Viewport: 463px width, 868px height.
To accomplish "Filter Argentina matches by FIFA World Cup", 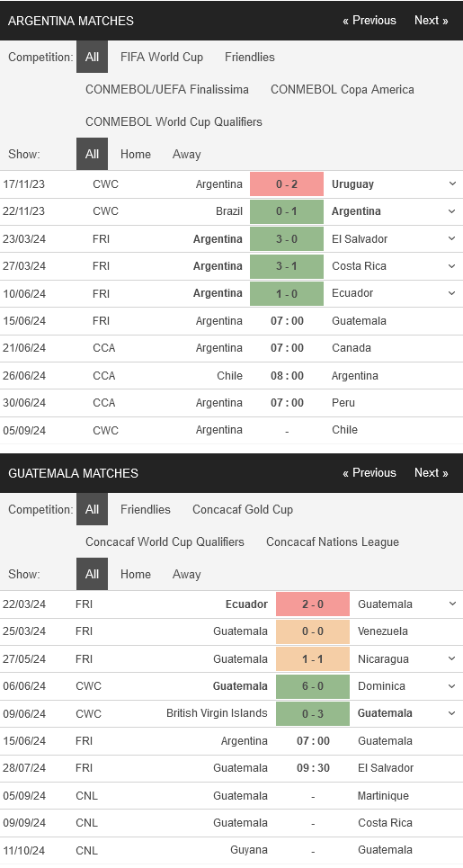I will (x=162, y=57).
